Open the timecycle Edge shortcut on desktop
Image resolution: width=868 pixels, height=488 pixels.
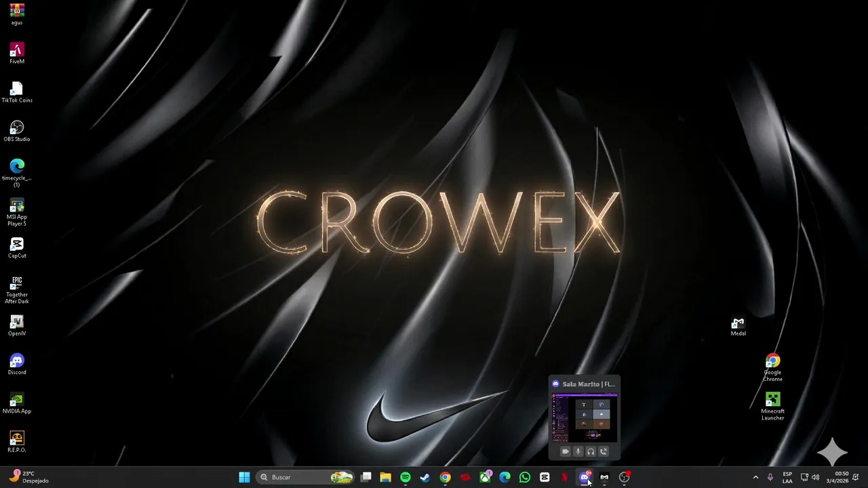click(x=17, y=172)
